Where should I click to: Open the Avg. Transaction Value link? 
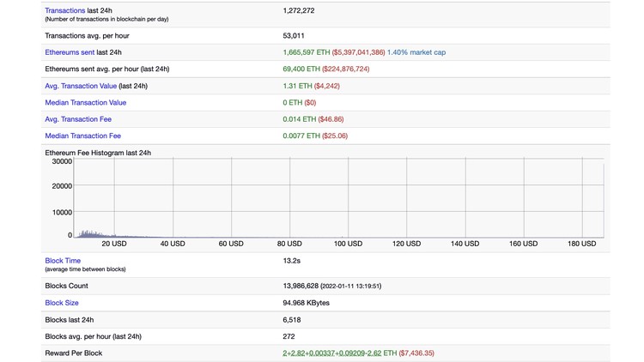[x=80, y=86]
